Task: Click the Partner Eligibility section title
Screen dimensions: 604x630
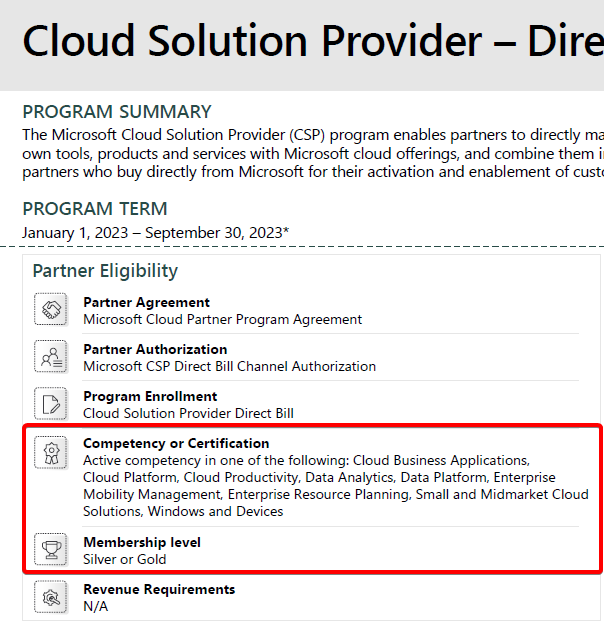Action: click(105, 271)
